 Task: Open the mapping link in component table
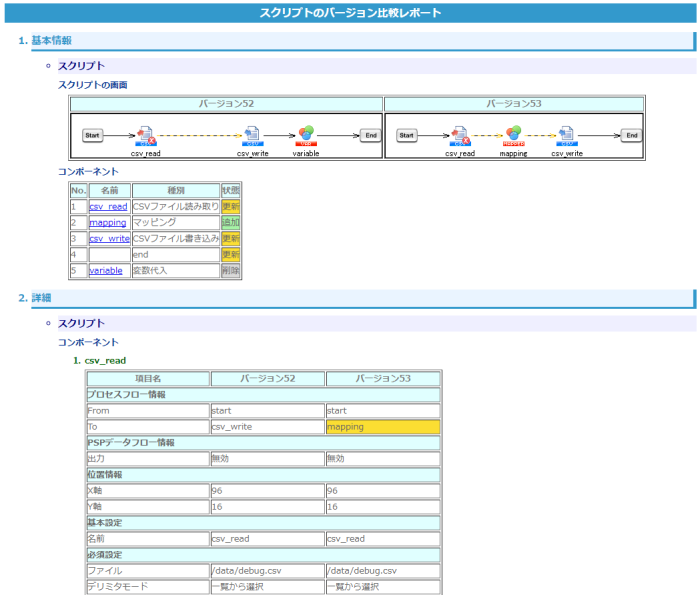point(107,222)
